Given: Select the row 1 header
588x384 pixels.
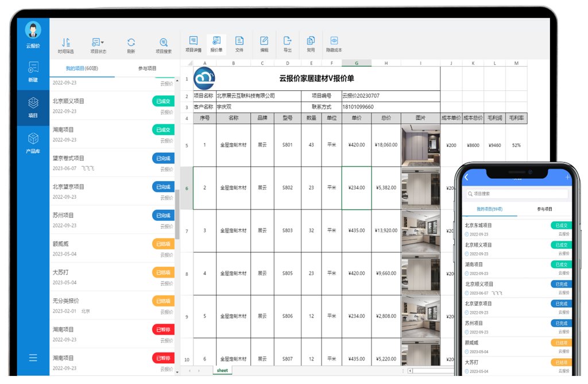Looking at the screenshot, I should 187,79.
